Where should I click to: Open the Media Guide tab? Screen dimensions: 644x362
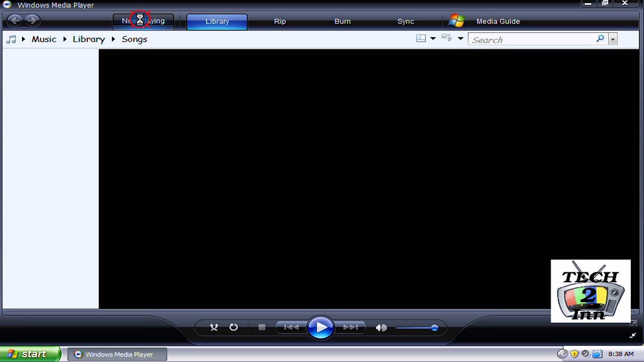(498, 21)
